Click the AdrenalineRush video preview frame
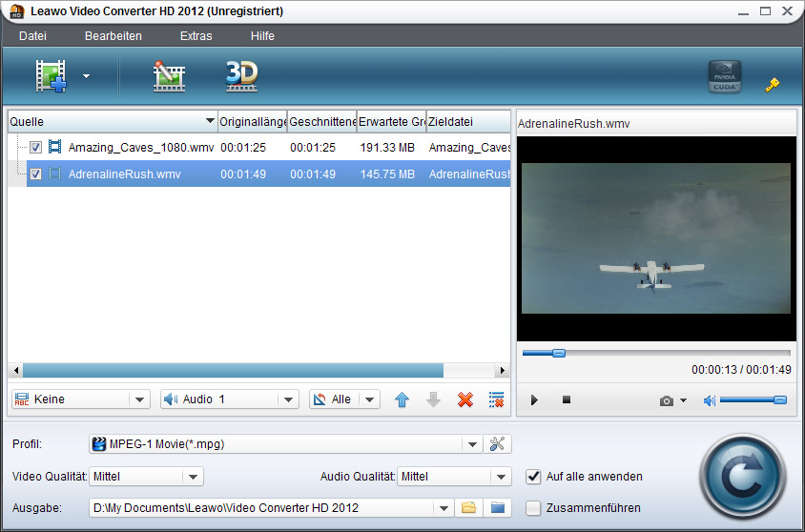Image resolution: width=805 pixels, height=532 pixels. (656, 238)
